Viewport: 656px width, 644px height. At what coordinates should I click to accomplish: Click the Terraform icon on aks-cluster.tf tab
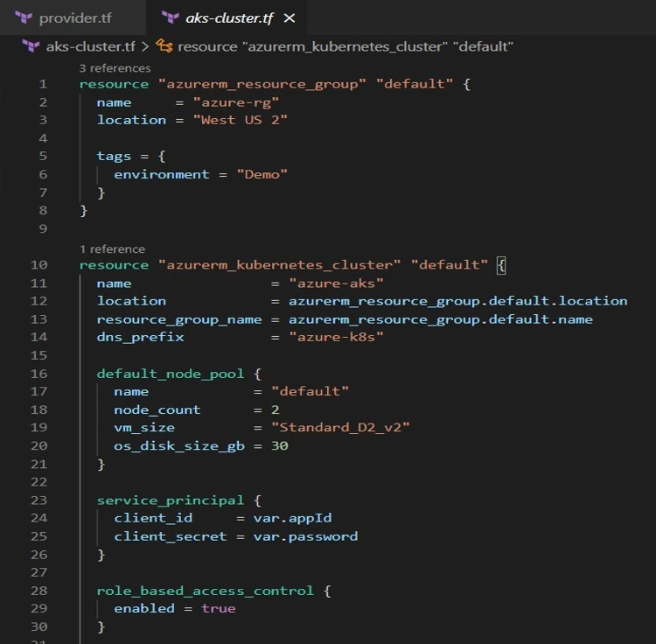pyautogui.click(x=171, y=17)
